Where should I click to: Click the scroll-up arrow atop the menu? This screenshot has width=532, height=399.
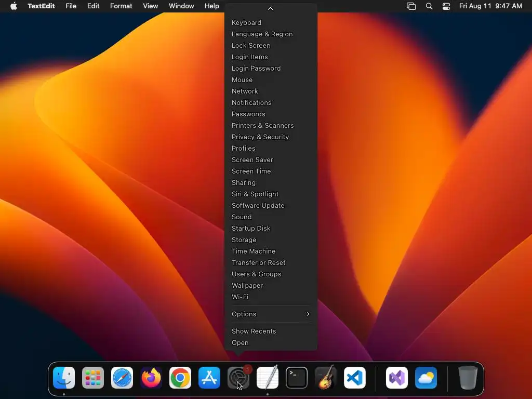pos(270,8)
